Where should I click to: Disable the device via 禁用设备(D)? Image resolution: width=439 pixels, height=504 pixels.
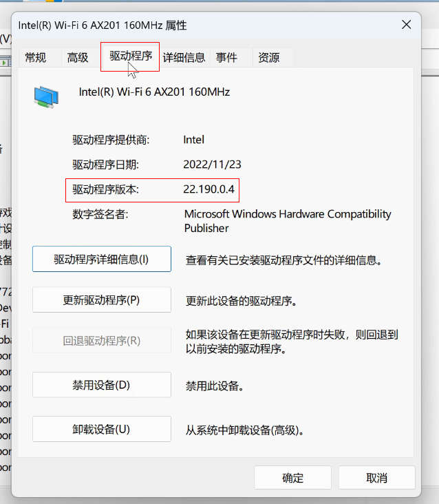pyautogui.click(x=102, y=385)
